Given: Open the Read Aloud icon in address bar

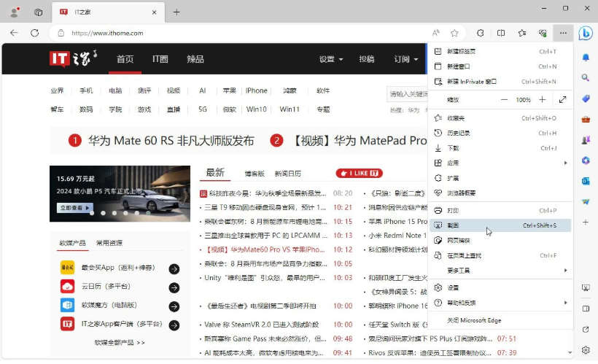Looking at the screenshot, I should click(436, 33).
